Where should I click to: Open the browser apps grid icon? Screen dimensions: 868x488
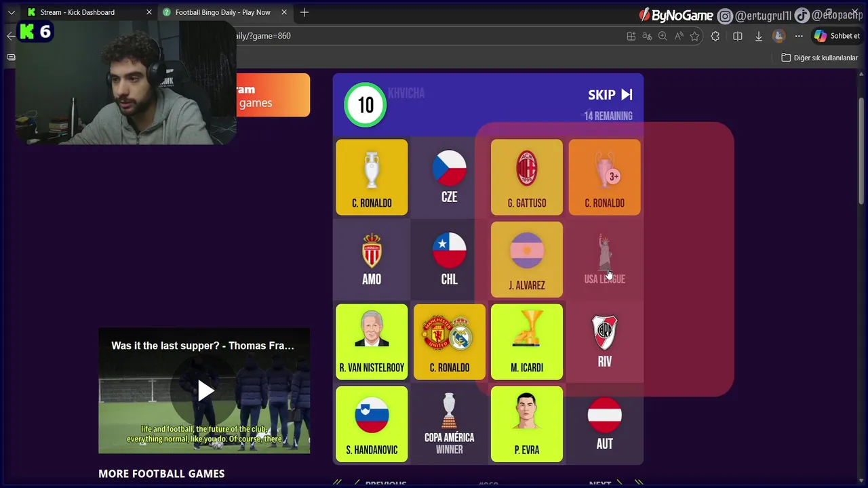pos(631,36)
